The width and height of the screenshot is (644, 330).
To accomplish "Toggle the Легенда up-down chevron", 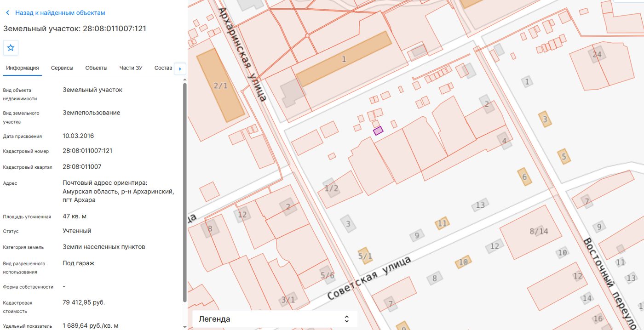I will [347, 319].
